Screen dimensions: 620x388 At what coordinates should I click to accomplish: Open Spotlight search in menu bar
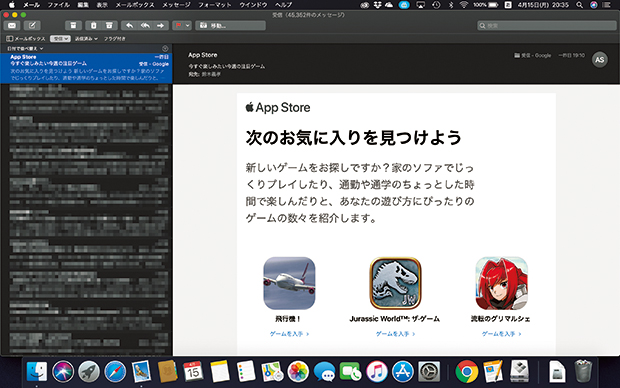pos(579,5)
